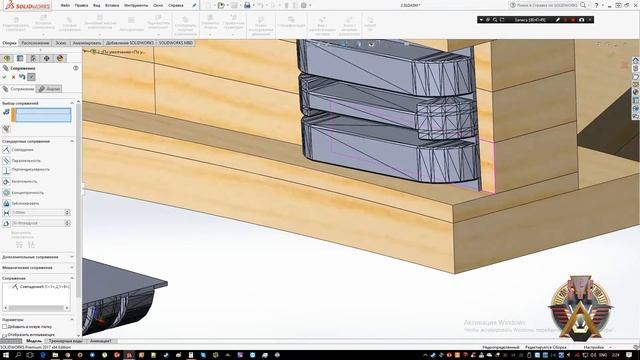This screenshot has height=360, width=640.
Task: Select Coincident mate type icon
Action: [x=6, y=150]
